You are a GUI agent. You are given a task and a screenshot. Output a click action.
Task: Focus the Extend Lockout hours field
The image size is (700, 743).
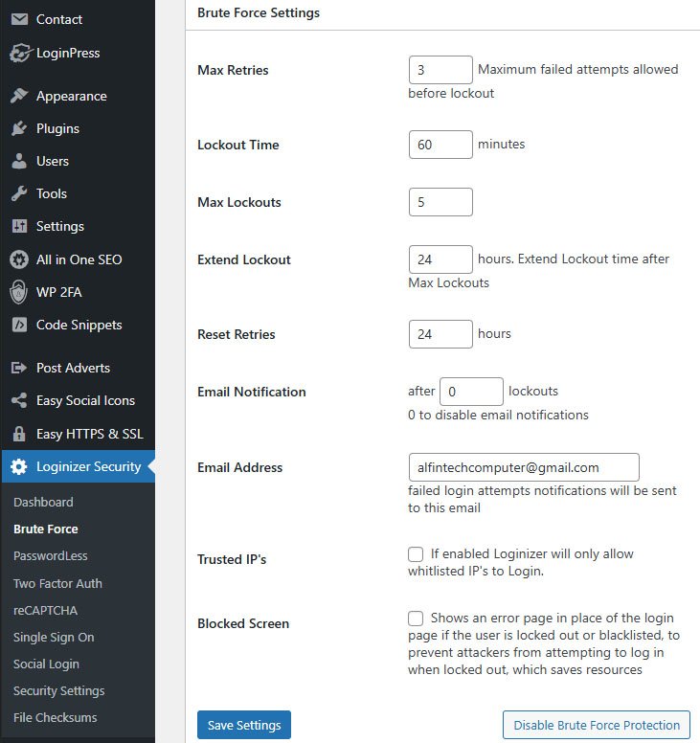point(440,259)
